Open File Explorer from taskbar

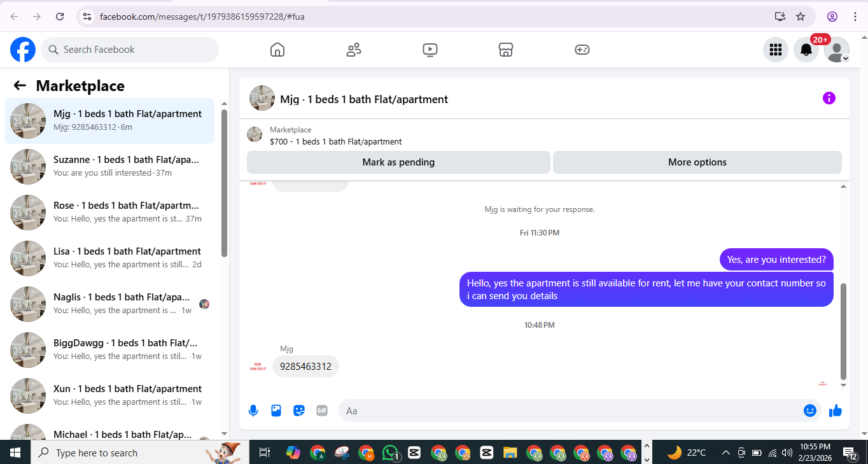[x=510, y=453]
